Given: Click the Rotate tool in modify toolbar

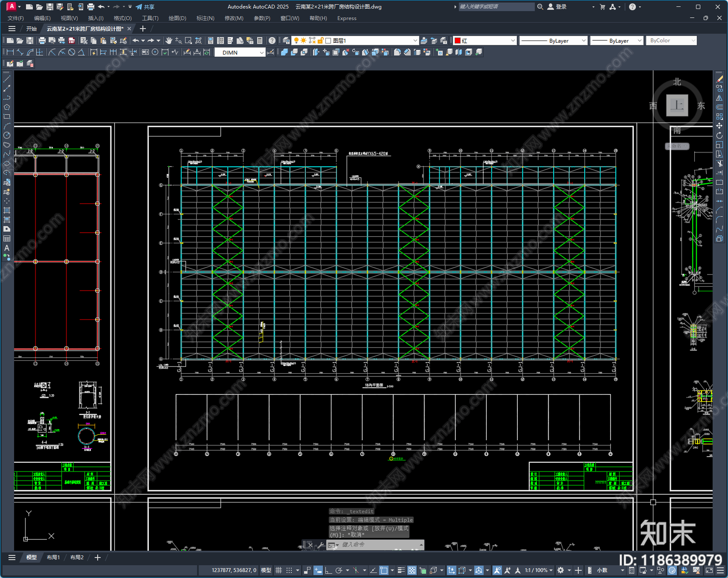Looking at the screenshot, I should pyautogui.click(x=719, y=135).
